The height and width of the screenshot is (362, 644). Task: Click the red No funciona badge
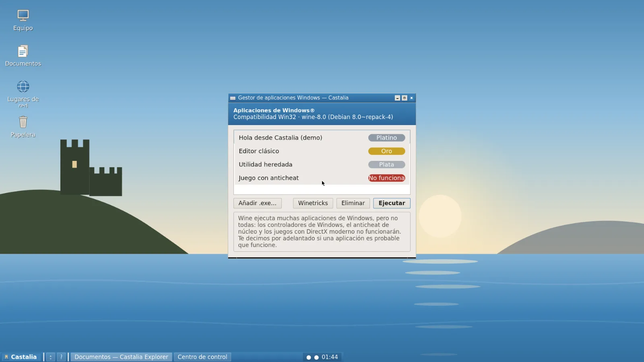386,178
